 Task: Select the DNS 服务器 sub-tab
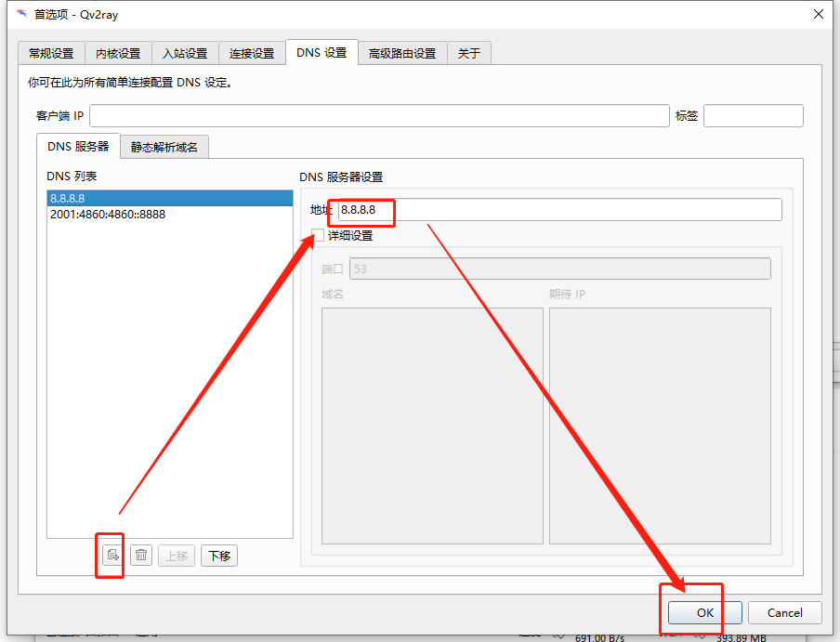coord(78,146)
